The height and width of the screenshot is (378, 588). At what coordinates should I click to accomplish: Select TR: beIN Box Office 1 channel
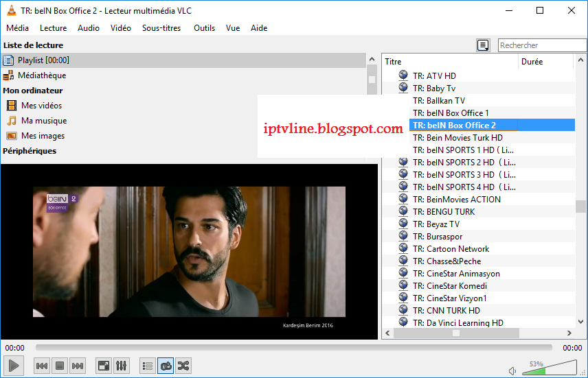(x=451, y=113)
